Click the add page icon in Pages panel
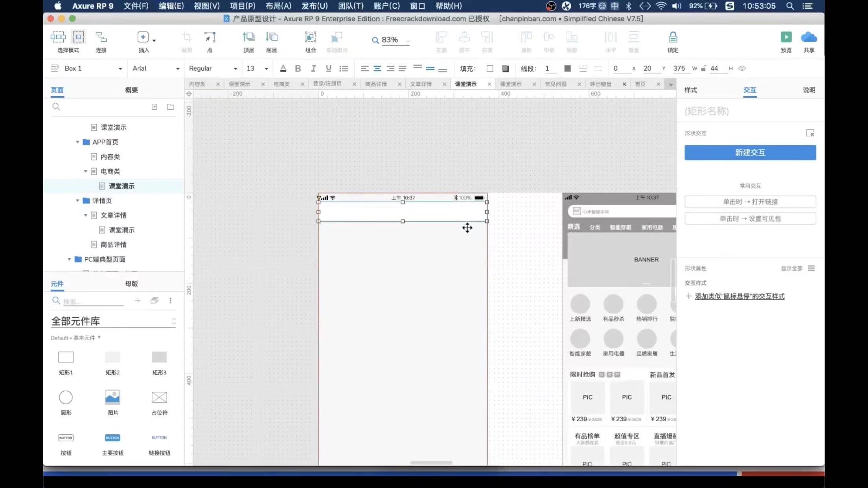Screen dimensions: 868x488 click(x=154, y=107)
